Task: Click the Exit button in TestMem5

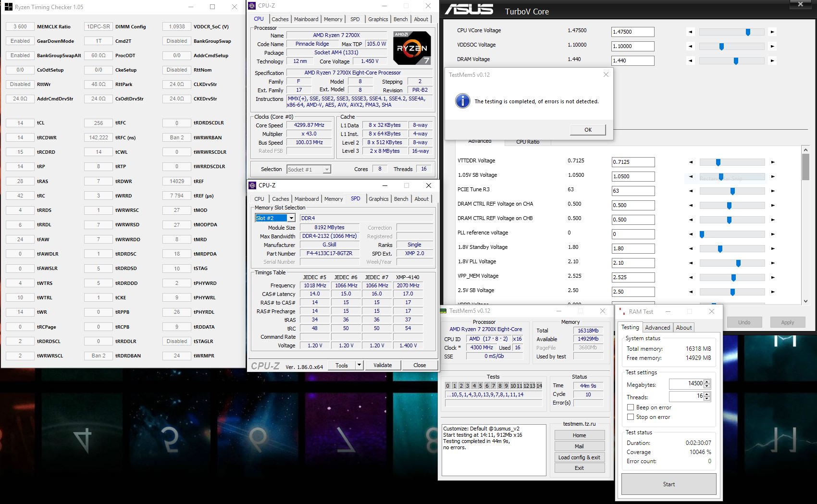Action: pyautogui.click(x=579, y=468)
